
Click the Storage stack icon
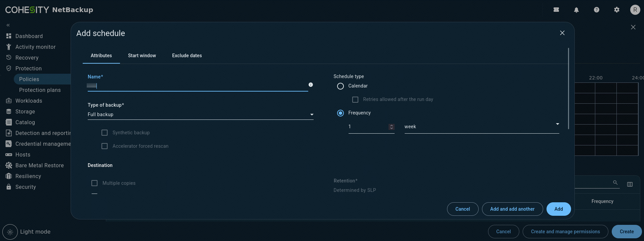tap(9, 111)
